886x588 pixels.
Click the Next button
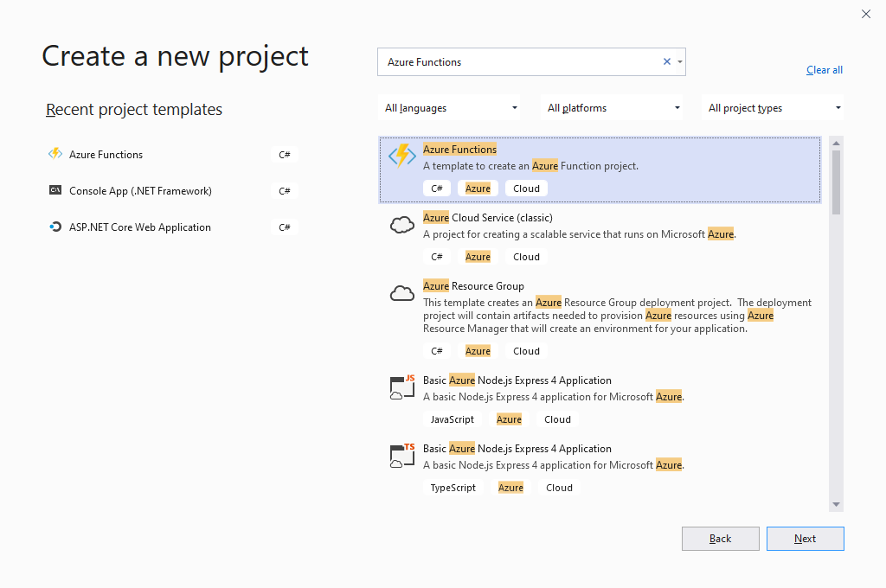click(x=806, y=539)
